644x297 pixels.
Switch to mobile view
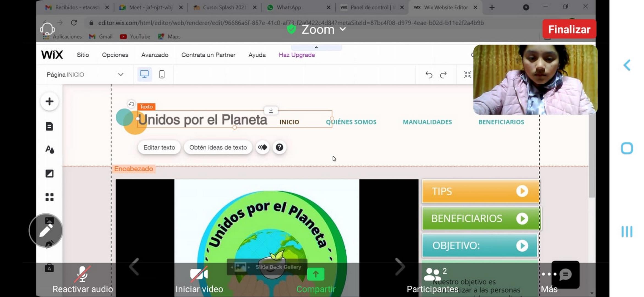(x=162, y=74)
